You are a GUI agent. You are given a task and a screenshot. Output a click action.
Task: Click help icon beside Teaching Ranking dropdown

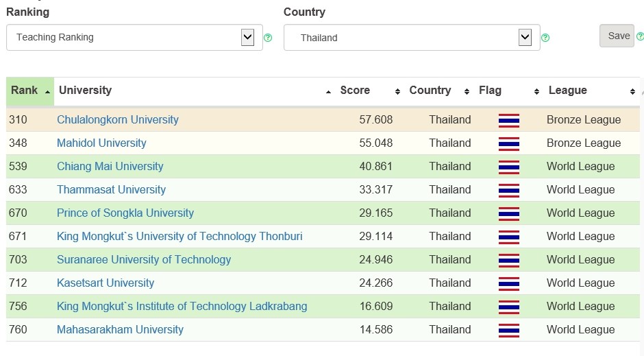point(268,38)
